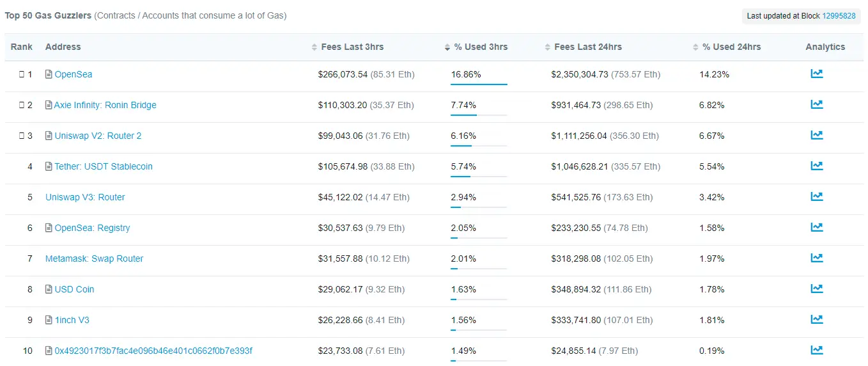The height and width of the screenshot is (366, 868).
Task: View analytics chart for Uniswap V2 Router 2
Action: pos(816,136)
